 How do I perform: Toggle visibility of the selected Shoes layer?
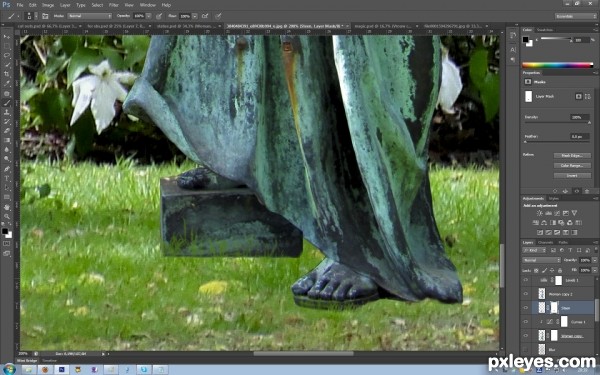526,308
